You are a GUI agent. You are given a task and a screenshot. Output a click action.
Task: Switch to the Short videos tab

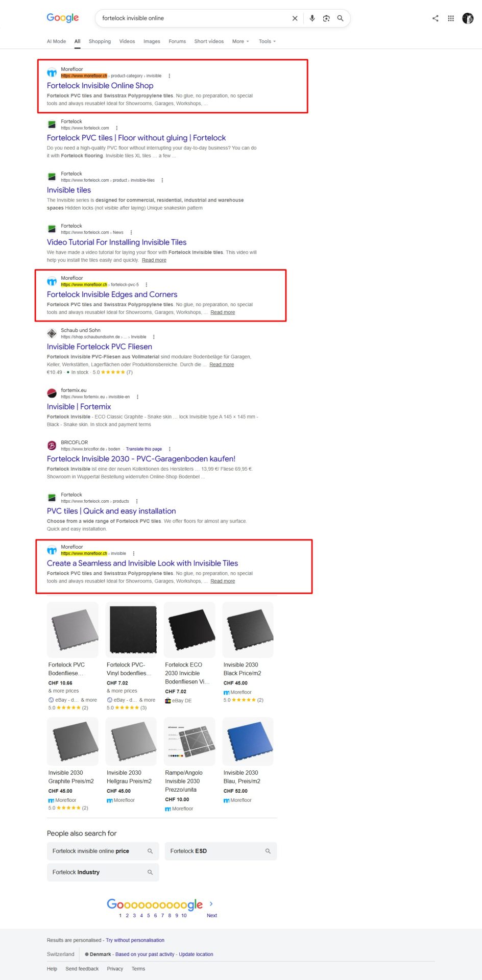(x=209, y=41)
